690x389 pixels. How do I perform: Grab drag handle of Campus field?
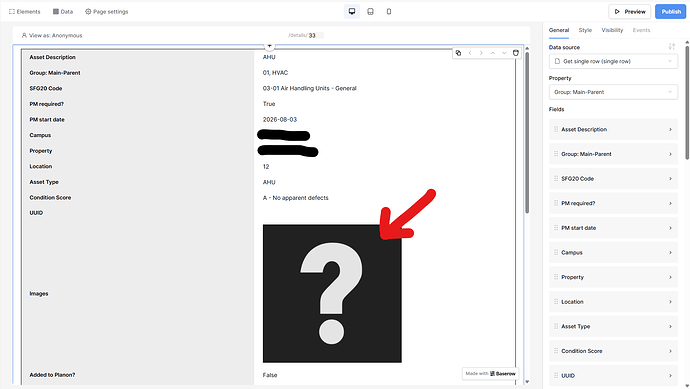coord(556,253)
